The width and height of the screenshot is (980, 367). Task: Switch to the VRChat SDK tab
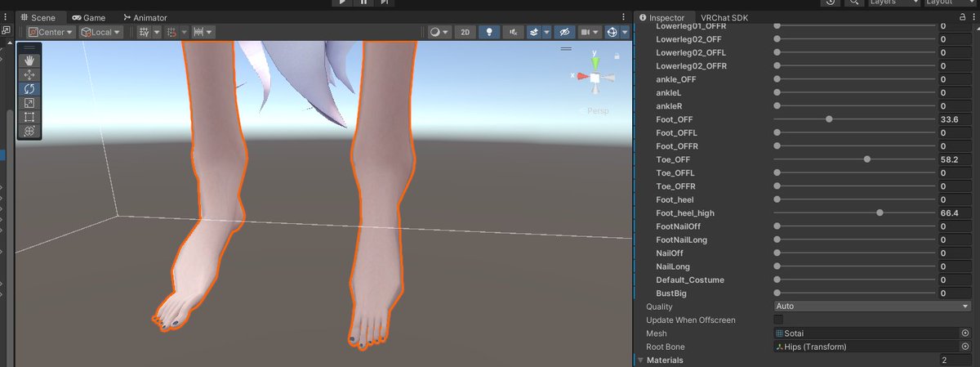tap(724, 17)
